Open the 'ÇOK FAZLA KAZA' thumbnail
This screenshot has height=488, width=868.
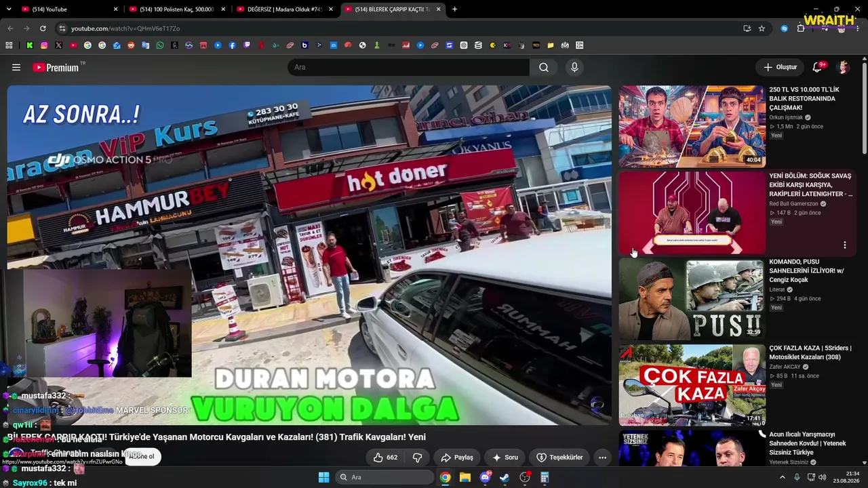(x=692, y=384)
